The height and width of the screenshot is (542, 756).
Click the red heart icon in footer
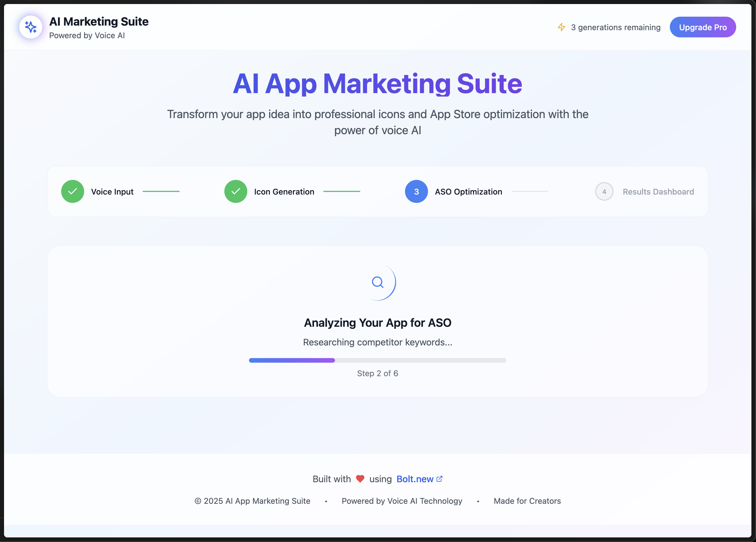(360, 478)
